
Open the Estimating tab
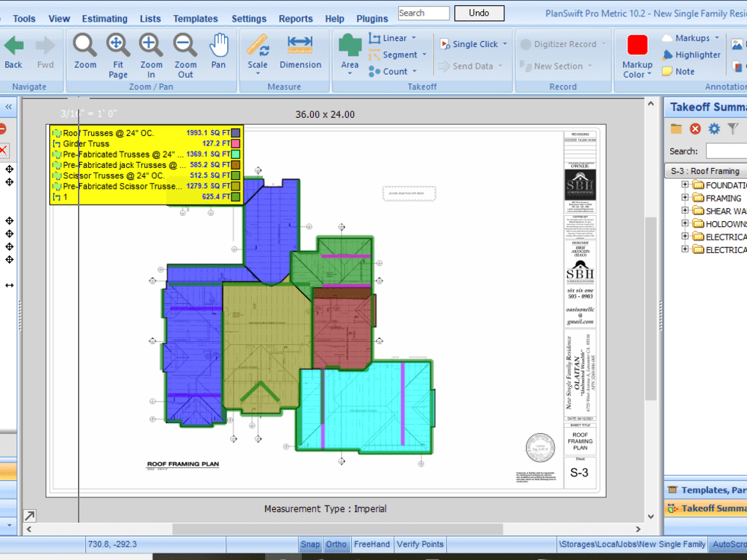[x=105, y=19]
